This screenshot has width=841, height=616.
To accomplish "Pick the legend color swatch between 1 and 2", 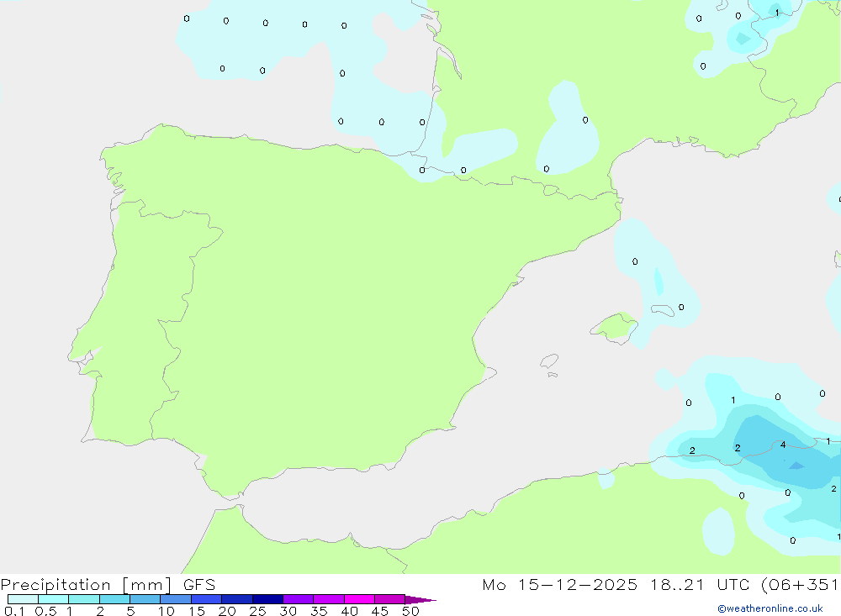I will (84, 599).
